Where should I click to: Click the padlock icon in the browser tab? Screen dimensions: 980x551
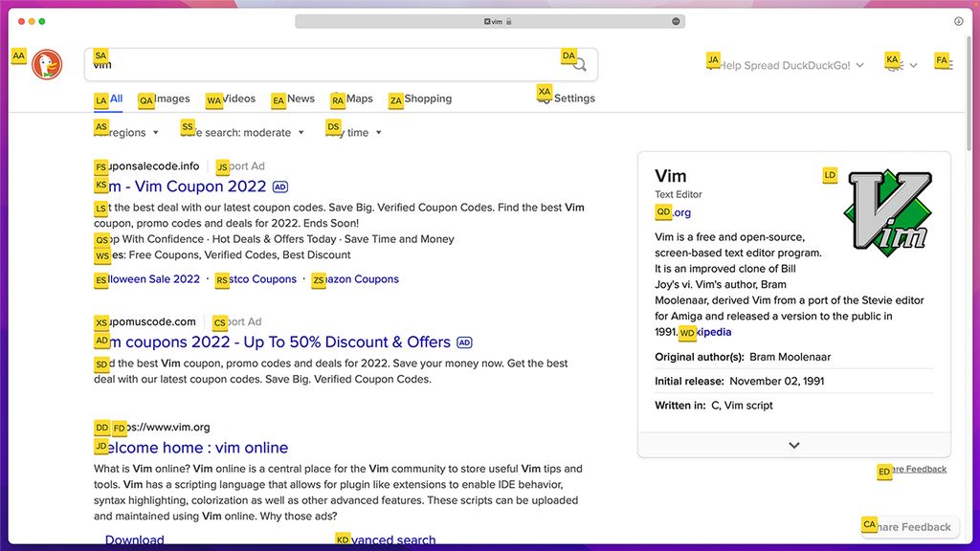coord(510,20)
